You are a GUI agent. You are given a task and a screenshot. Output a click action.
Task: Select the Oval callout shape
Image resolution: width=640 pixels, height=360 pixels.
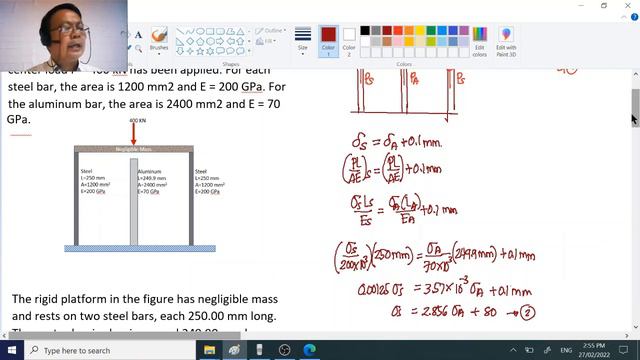coord(230,51)
